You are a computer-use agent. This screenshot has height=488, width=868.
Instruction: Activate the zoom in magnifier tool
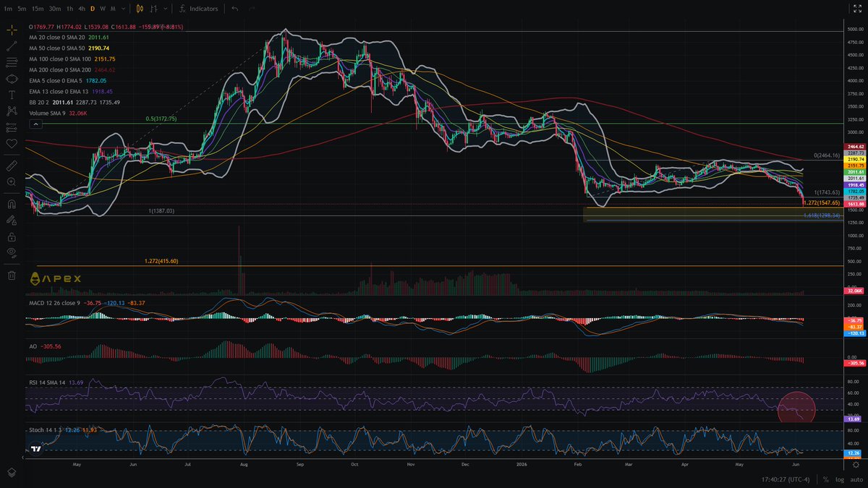(11, 182)
